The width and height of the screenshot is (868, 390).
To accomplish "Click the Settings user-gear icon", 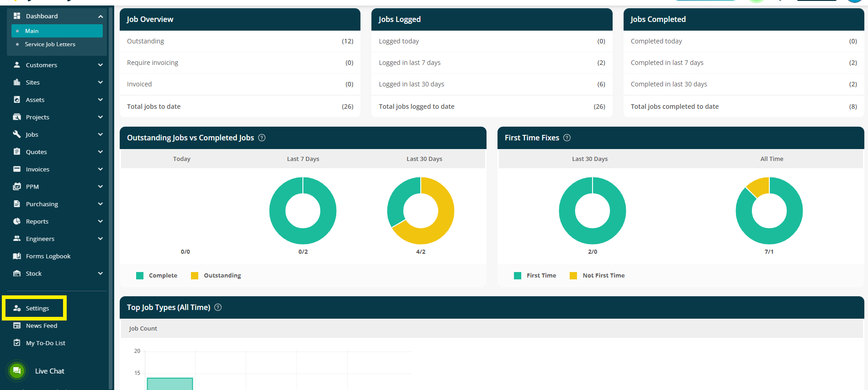I will (17, 308).
